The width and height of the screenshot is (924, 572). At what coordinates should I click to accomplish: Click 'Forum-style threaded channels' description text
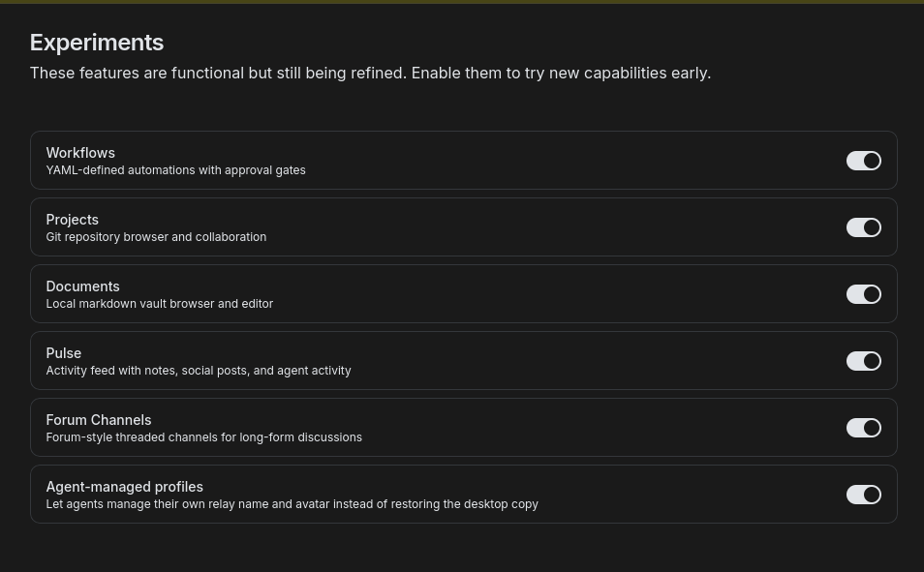[204, 437]
